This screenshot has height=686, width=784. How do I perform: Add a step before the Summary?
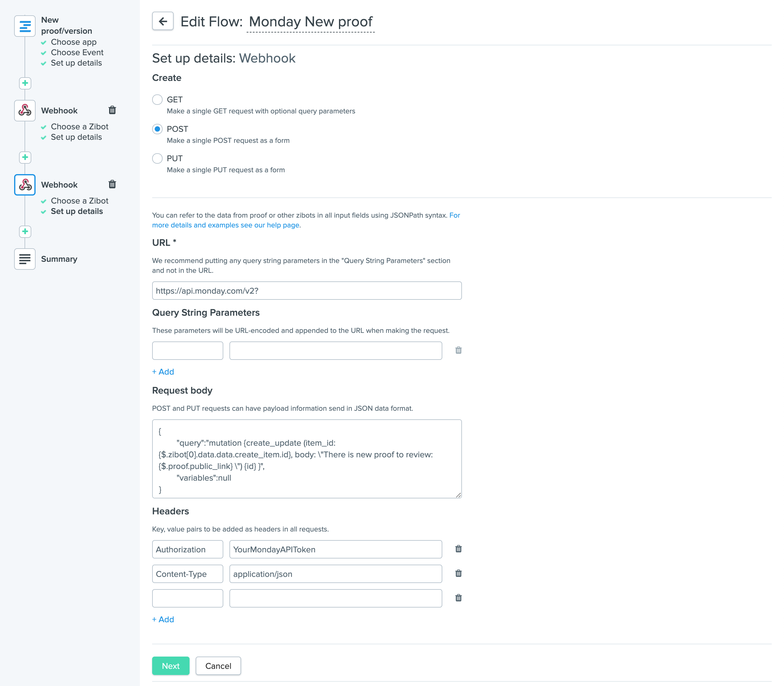(x=25, y=232)
